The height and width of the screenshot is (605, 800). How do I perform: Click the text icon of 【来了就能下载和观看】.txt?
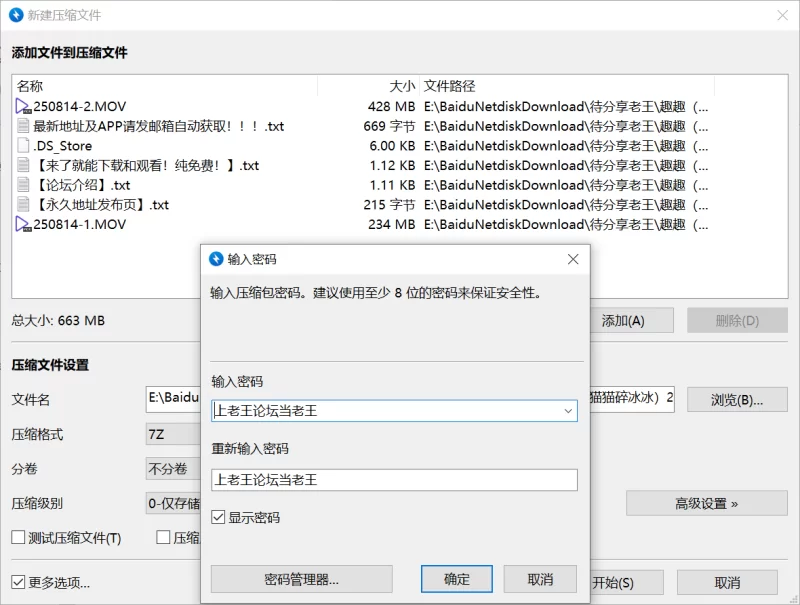coord(21,164)
